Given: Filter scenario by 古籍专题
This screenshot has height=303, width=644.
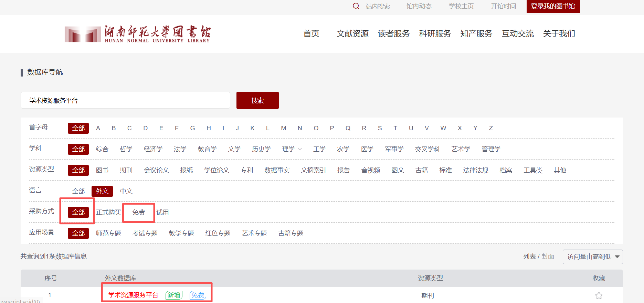Looking at the screenshot, I should [291, 233].
